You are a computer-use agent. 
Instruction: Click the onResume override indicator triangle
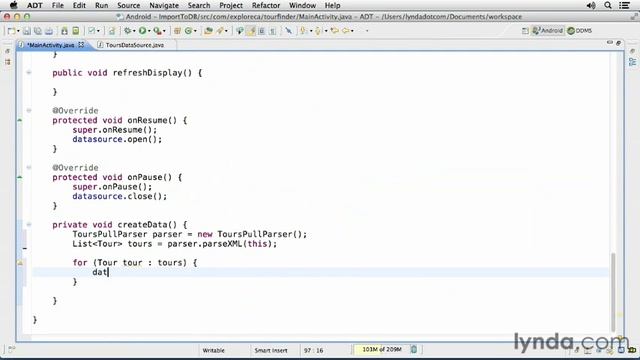pos(19,120)
